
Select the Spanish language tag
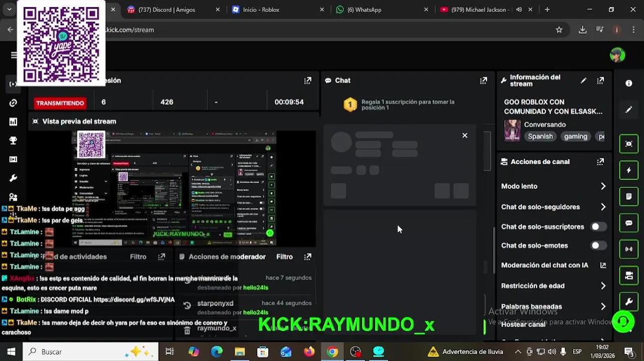(540, 136)
